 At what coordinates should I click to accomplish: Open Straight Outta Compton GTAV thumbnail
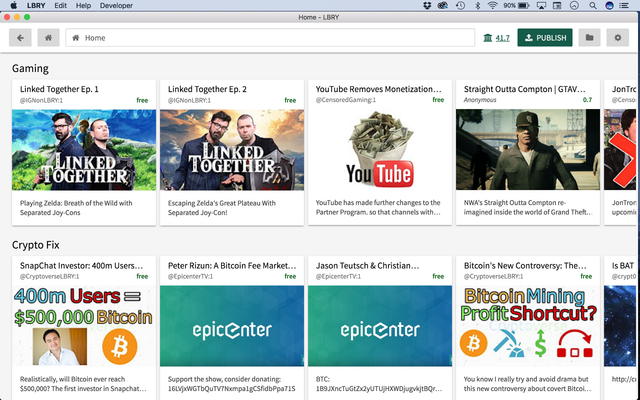click(528, 150)
